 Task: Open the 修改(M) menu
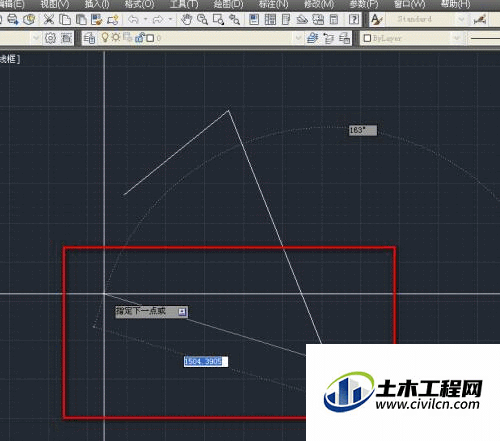point(319,4)
